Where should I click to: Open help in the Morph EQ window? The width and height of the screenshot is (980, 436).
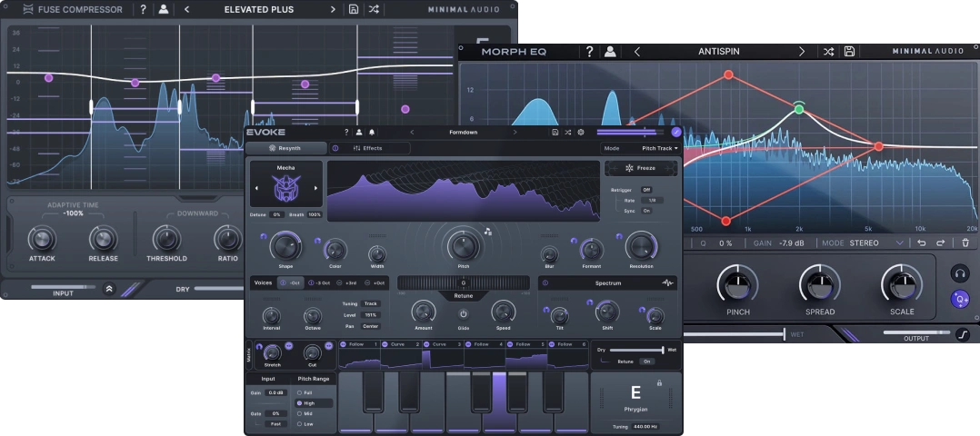(589, 52)
